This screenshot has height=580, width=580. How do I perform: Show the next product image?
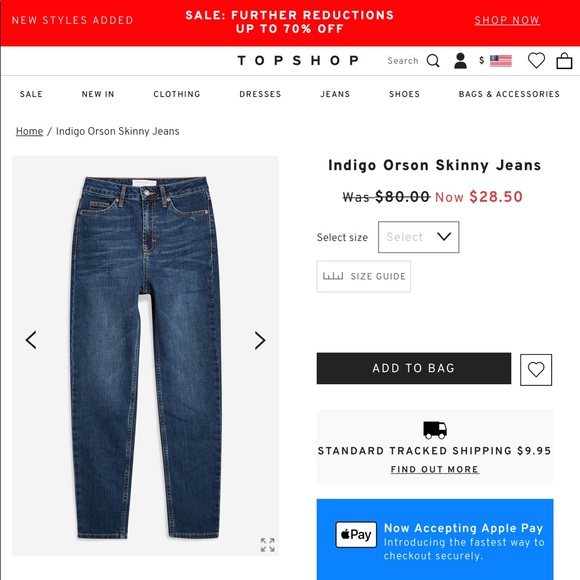coord(260,340)
